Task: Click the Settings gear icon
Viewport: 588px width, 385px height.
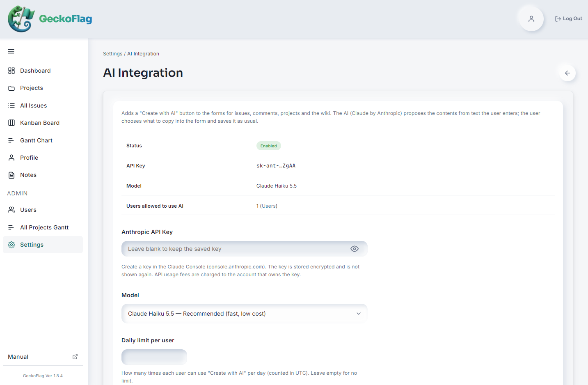Action: [x=11, y=245]
